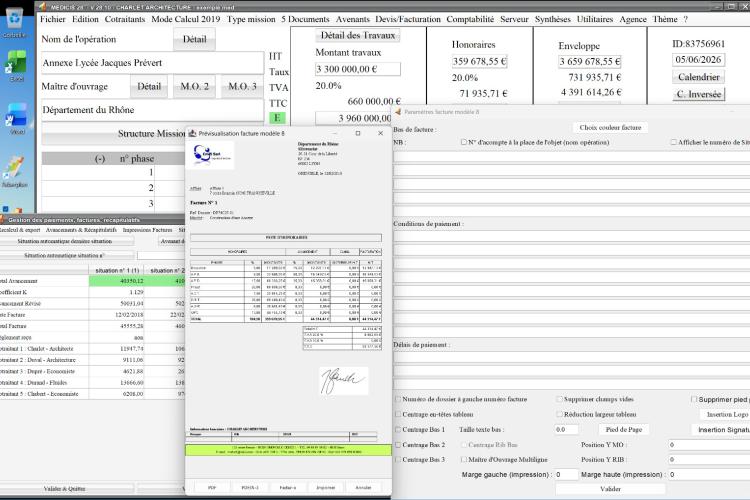Enable 'Supprimer champs vides' option
This screenshot has height=500, width=750.
pyautogui.click(x=559, y=399)
